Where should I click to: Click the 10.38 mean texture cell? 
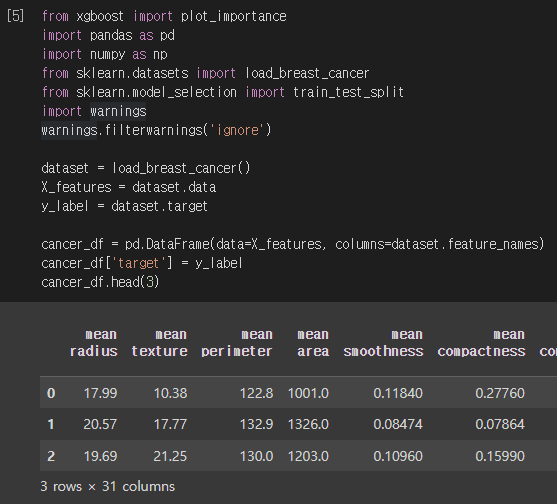click(170, 393)
